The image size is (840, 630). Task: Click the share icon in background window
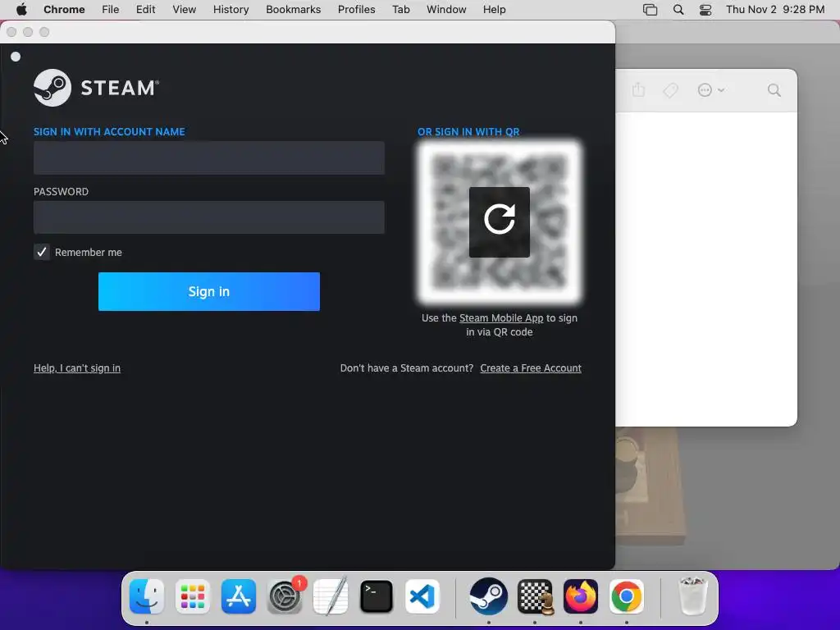638,90
